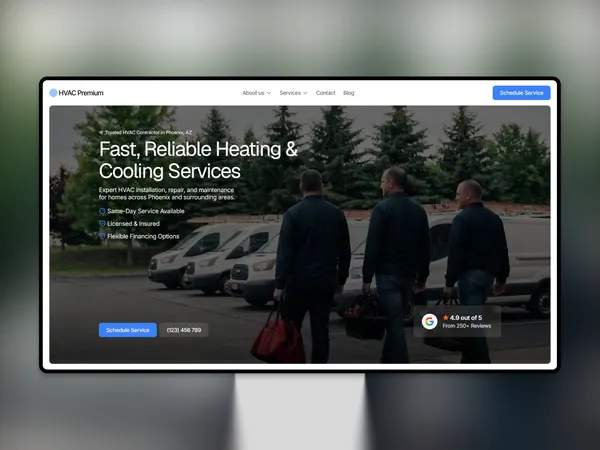Select the Same-Day Service Available text

146,211
